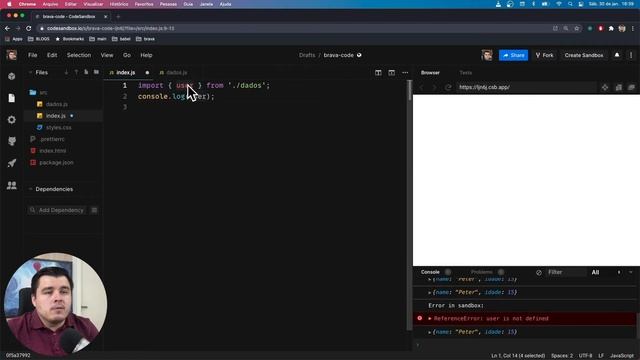Open styles.css in the file tree

pyautogui.click(x=58, y=127)
